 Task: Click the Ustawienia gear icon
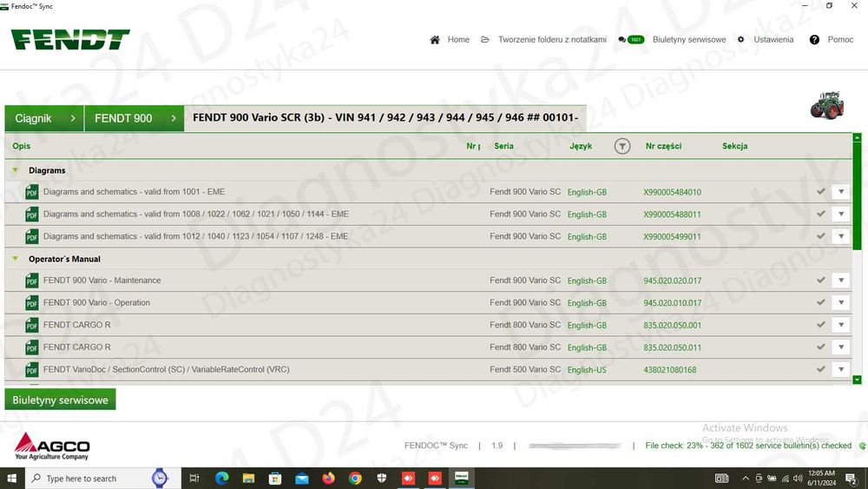coord(740,40)
